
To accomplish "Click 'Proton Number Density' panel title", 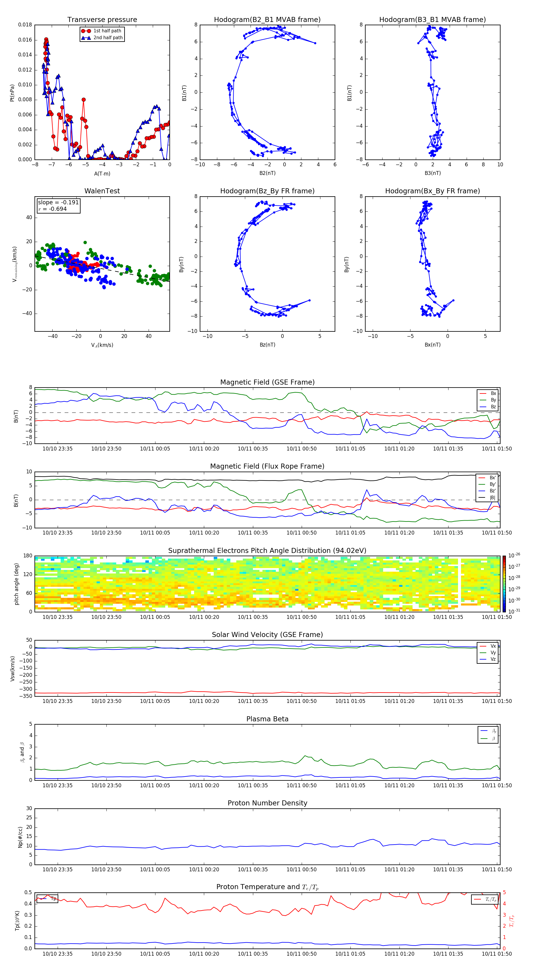I will coord(267,803).
